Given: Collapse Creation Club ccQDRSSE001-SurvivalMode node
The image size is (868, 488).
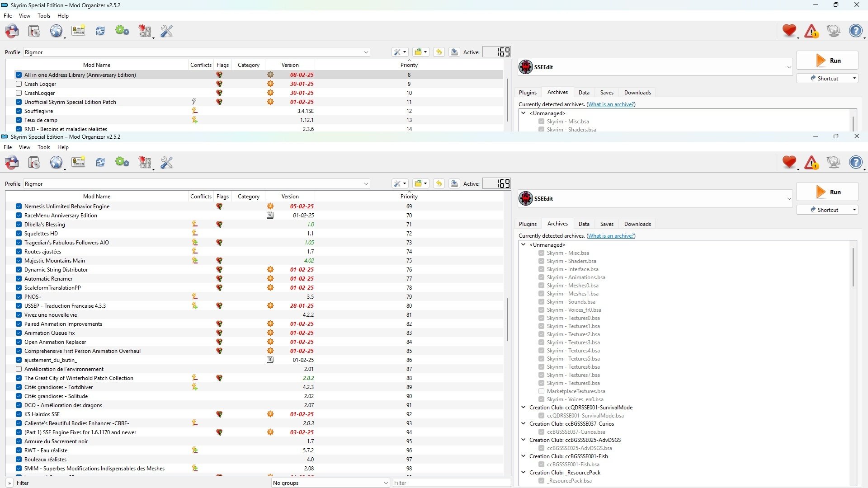Looking at the screenshot, I should [524, 407].
